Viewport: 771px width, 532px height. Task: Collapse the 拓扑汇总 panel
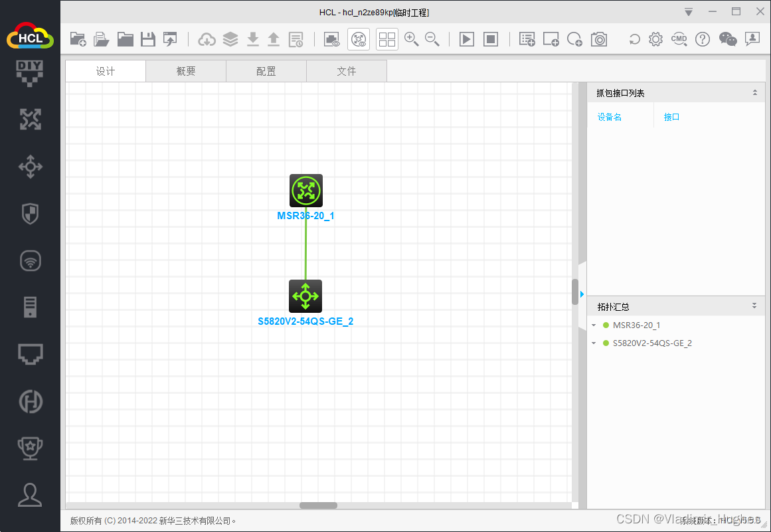(754, 306)
